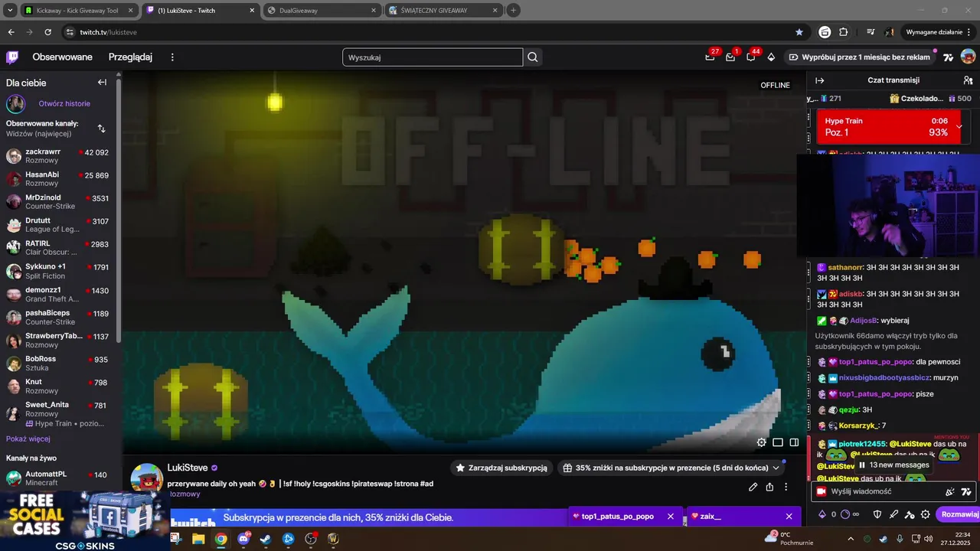Switch to Kickaway - Kick Giveaway Tool tab
980x551 pixels.
tap(78, 10)
